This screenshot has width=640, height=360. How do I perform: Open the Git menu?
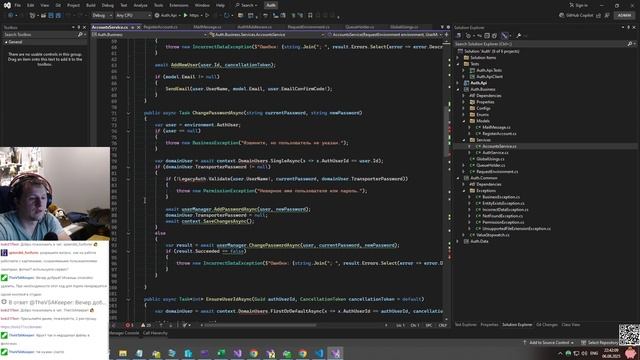click(x=58, y=5)
